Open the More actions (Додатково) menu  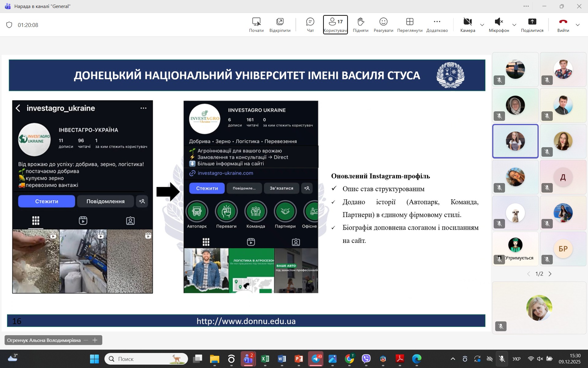pyautogui.click(x=437, y=24)
